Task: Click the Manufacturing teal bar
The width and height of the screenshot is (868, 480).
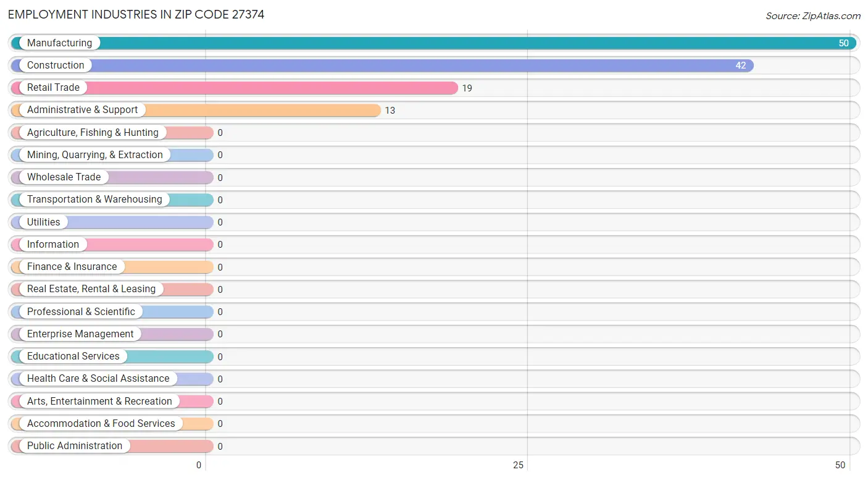Action: [x=433, y=43]
